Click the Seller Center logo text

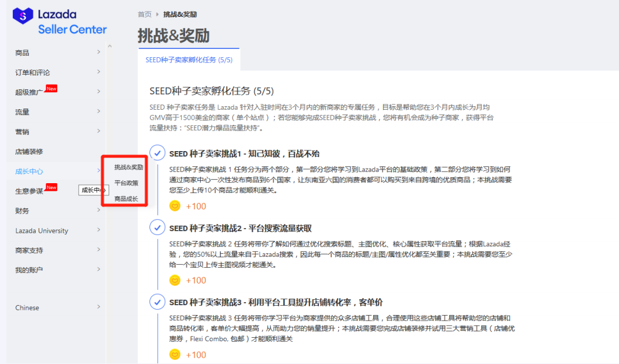[72, 30]
